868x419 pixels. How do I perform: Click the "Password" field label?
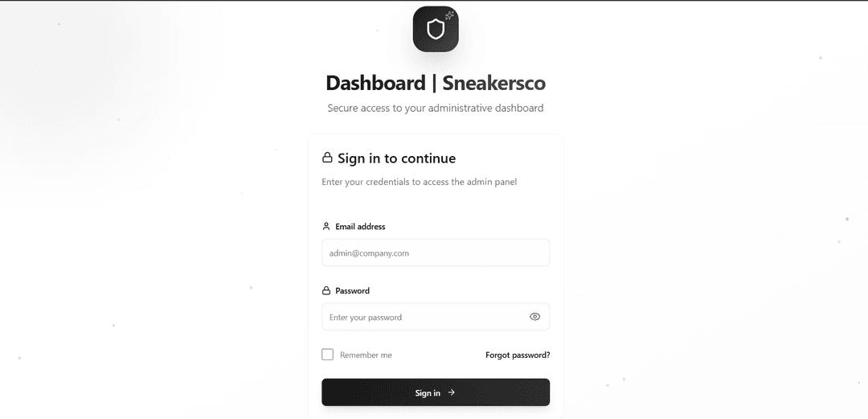point(352,291)
